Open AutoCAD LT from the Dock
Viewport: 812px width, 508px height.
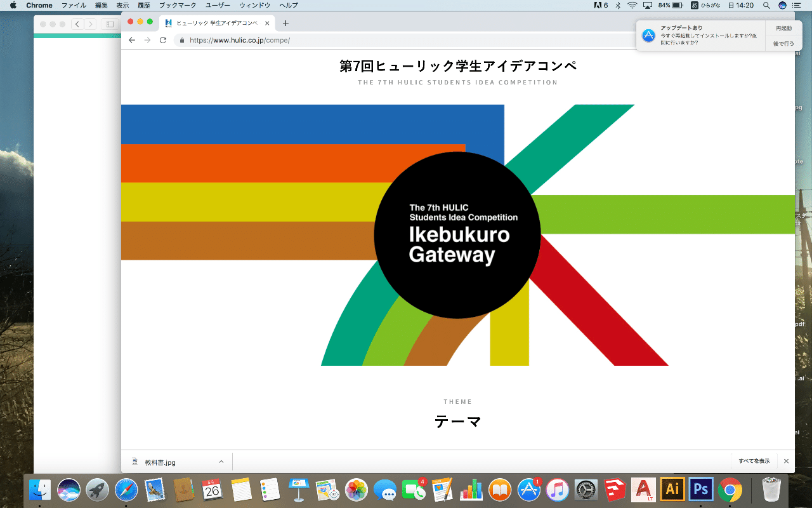644,490
